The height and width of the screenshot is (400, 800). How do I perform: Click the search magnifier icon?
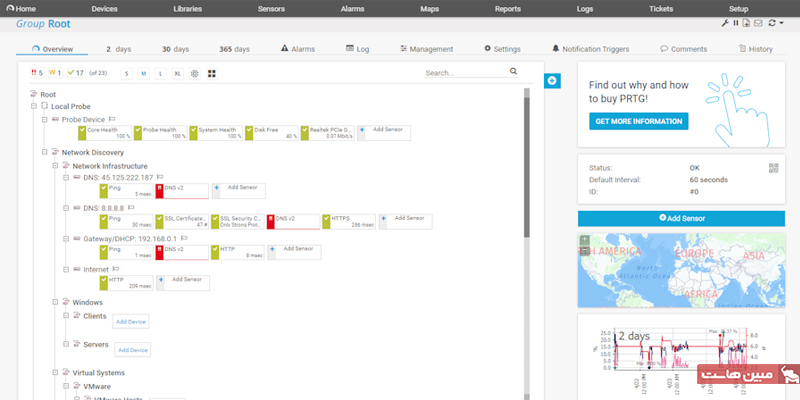(513, 72)
